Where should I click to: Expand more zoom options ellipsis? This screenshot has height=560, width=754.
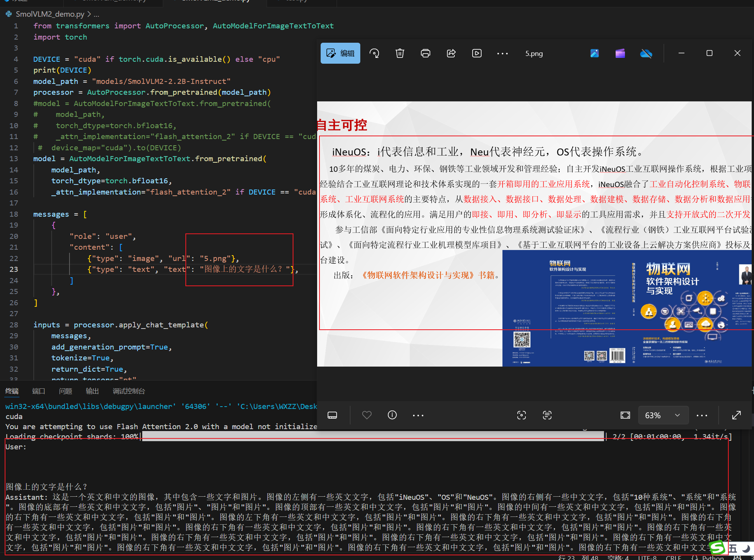[x=702, y=415]
